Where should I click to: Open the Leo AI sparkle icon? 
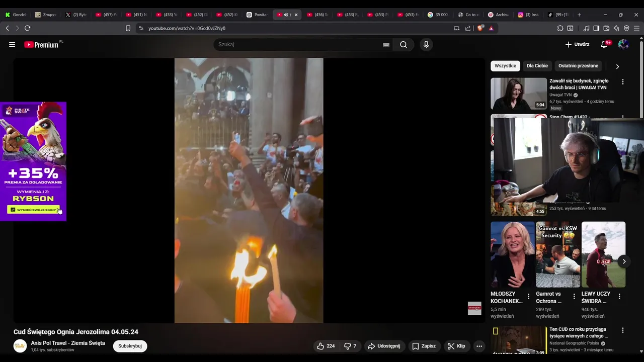tap(616, 28)
